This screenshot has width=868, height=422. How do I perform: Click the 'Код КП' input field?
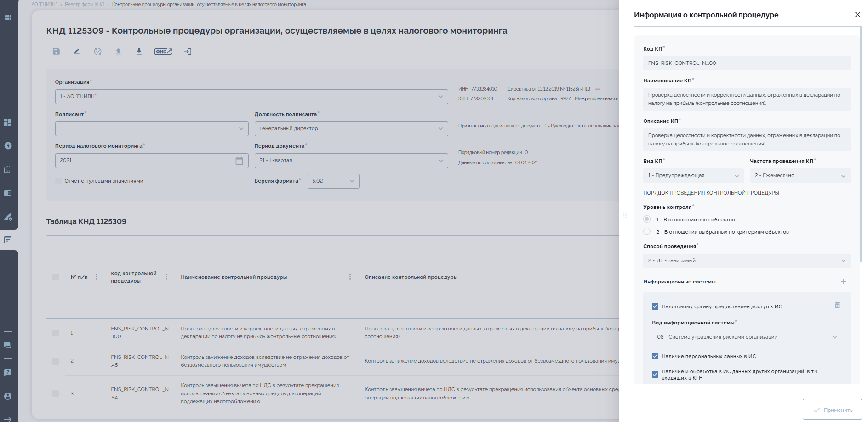(x=747, y=63)
